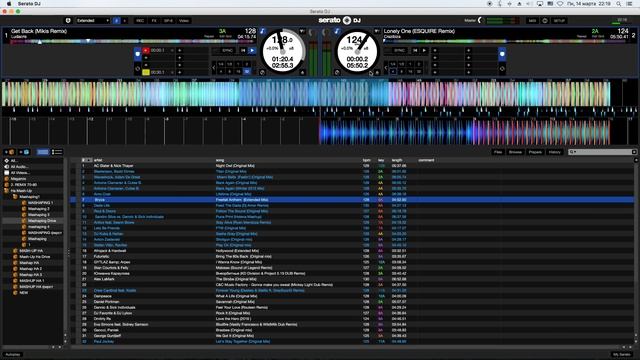Open the NEW crate
The width and height of the screenshot is (640, 360).
(x=24, y=293)
